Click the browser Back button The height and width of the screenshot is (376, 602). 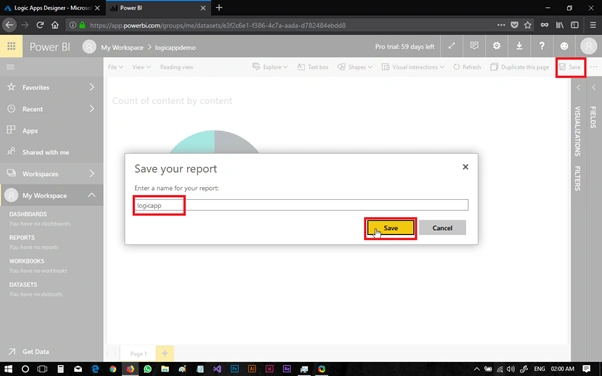tap(9, 25)
